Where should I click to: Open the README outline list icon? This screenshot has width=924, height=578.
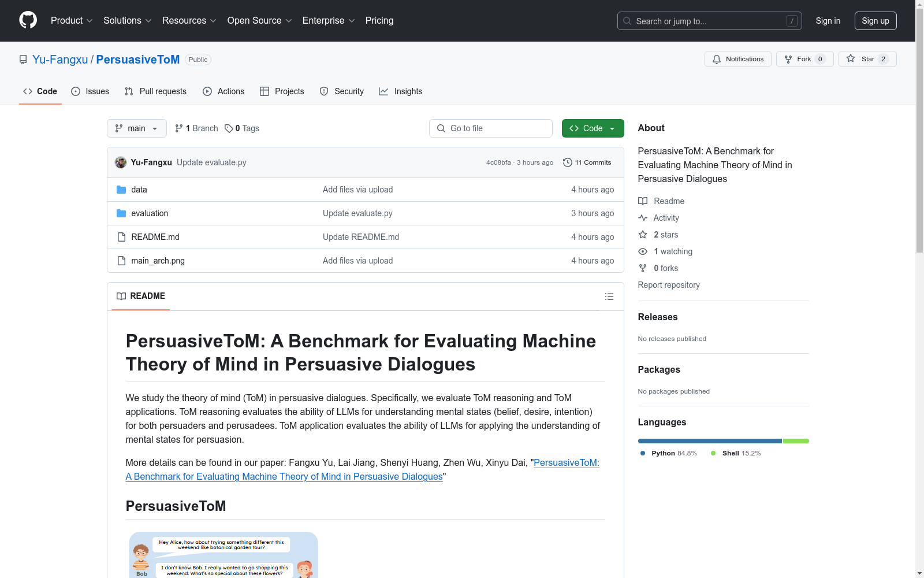tap(609, 297)
